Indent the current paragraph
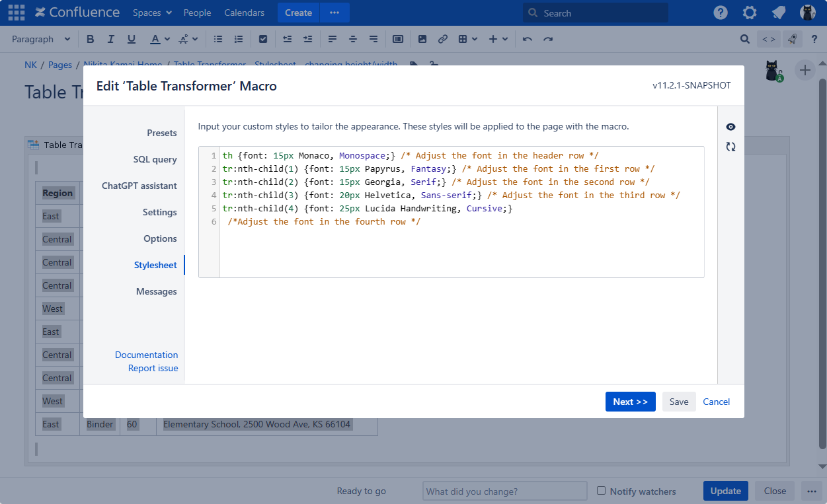Image resolution: width=827 pixels, height=504 pixels. (308, 39)
